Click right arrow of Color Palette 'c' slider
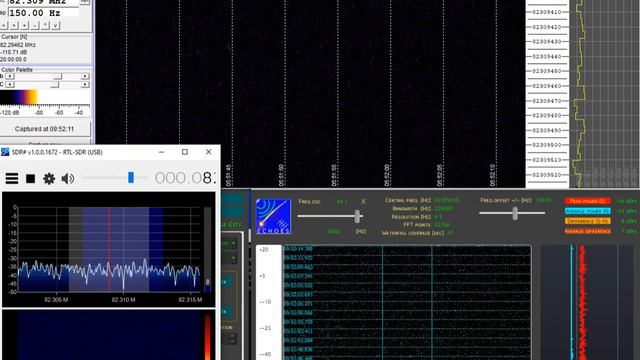Viewport: 640px width, 360px height. point(85,84)
